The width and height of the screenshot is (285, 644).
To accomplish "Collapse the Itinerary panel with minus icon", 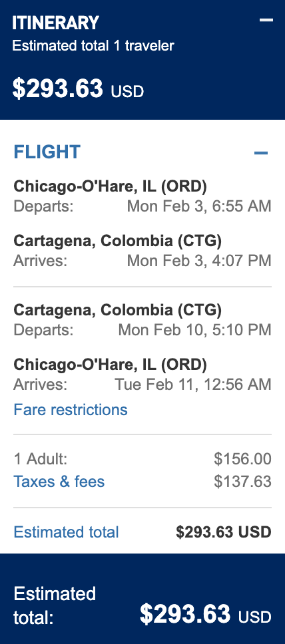I will coord(266,20).
